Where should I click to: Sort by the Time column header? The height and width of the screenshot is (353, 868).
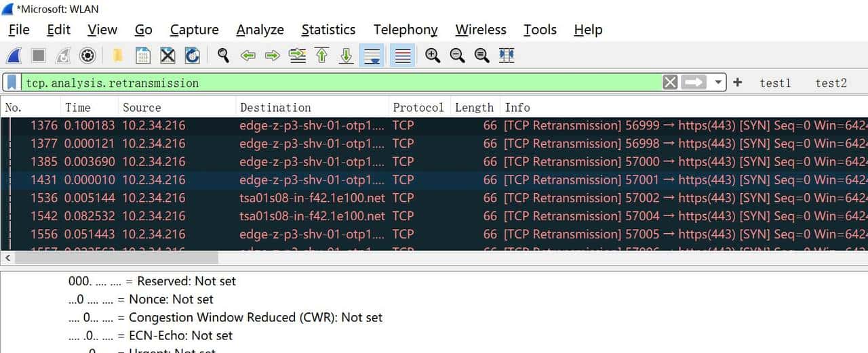(90, 107)
